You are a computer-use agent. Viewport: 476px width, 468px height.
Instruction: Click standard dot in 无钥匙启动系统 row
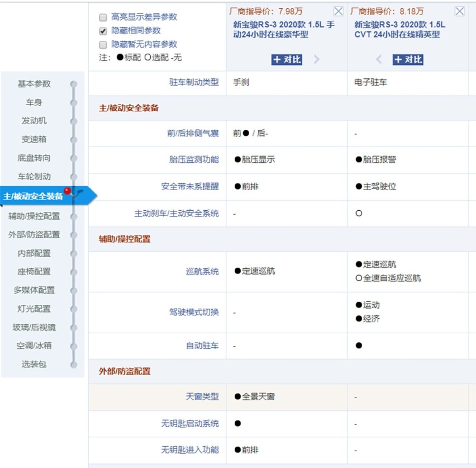(237, 423)
